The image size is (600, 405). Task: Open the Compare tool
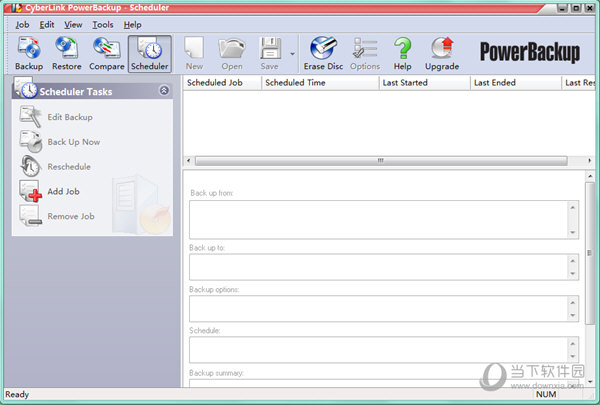pyautogui.click(x=106, y=54)
